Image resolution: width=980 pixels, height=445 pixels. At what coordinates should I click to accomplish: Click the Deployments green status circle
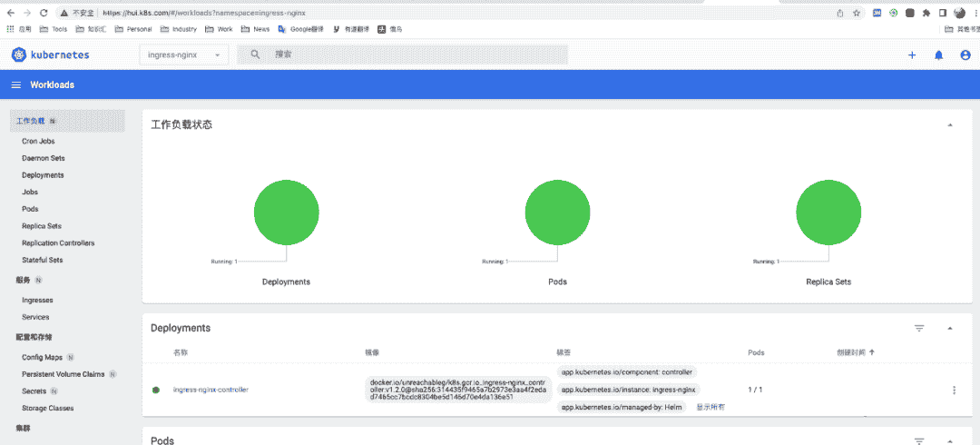(x=286, y=212)
